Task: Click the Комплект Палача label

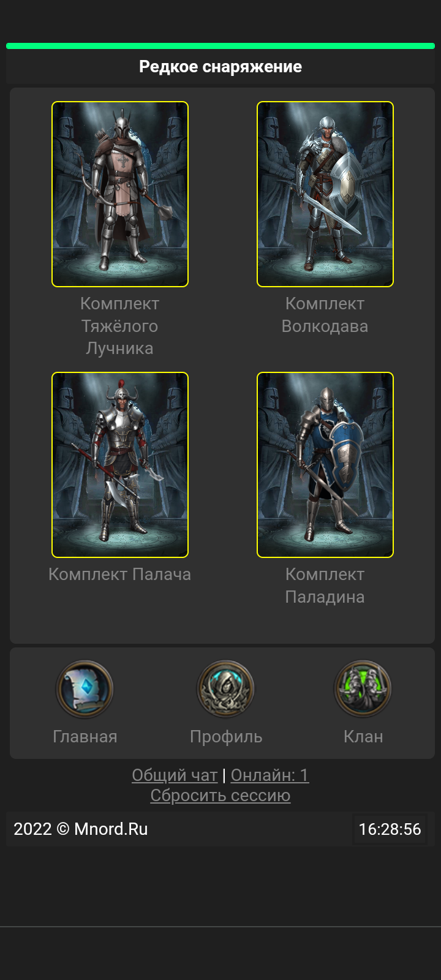Action: click(120, 575)
